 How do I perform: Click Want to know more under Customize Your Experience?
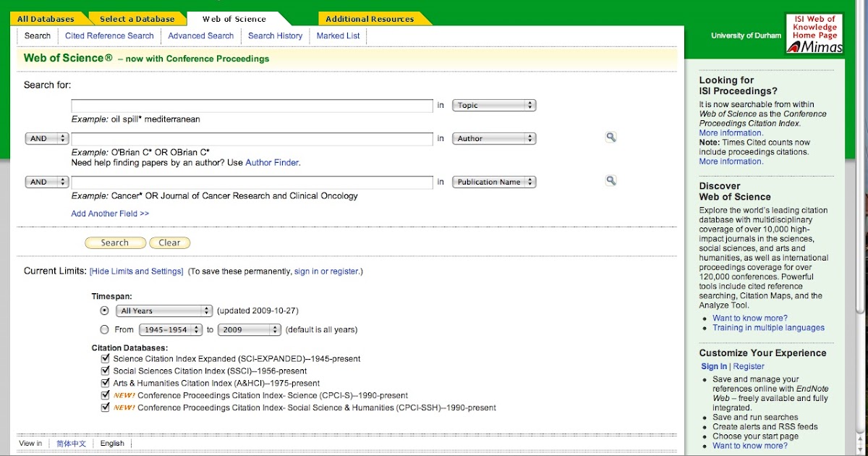pos(750,446)
